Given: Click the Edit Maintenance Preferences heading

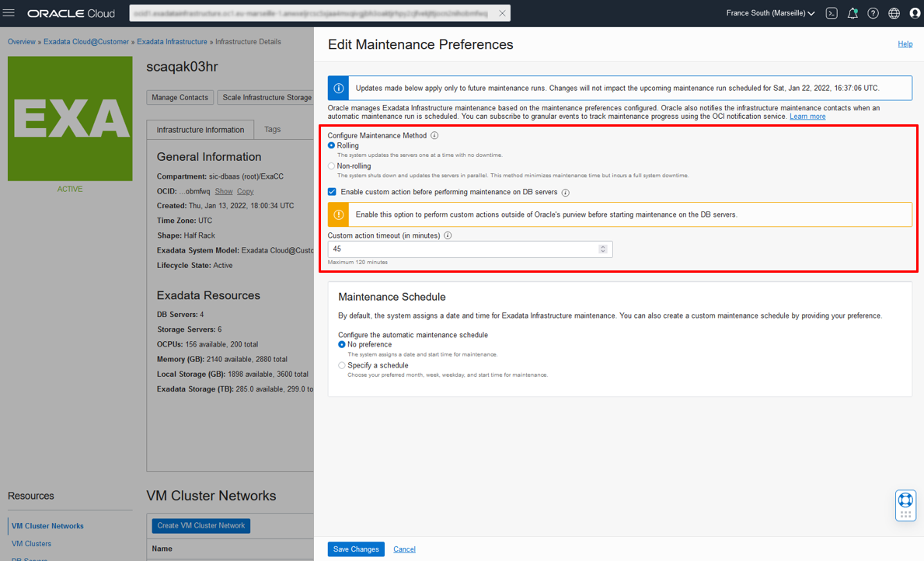Looking at the screenshot, I should pos(420,45).
